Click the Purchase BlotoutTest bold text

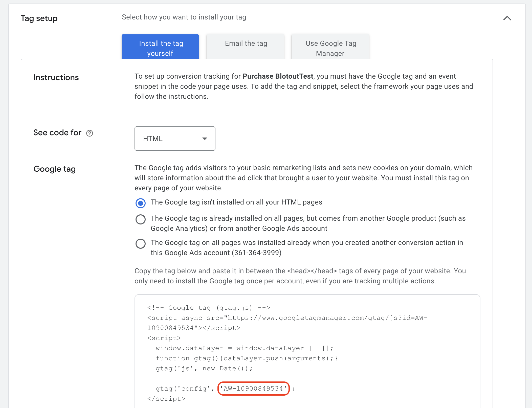tap(278, 76)
